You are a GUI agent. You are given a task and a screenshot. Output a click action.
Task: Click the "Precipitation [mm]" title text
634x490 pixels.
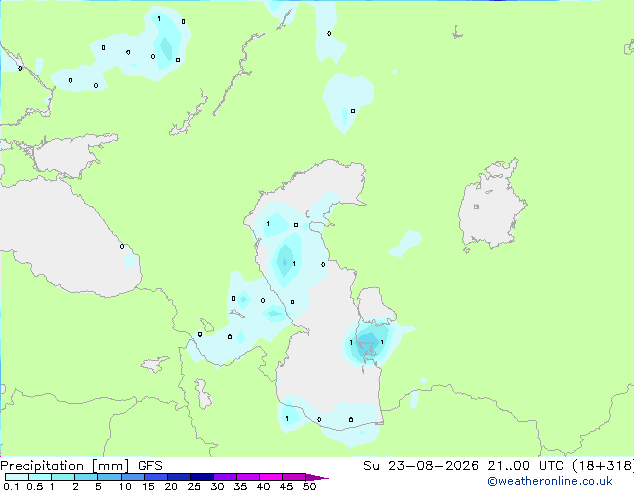point(64,466)
